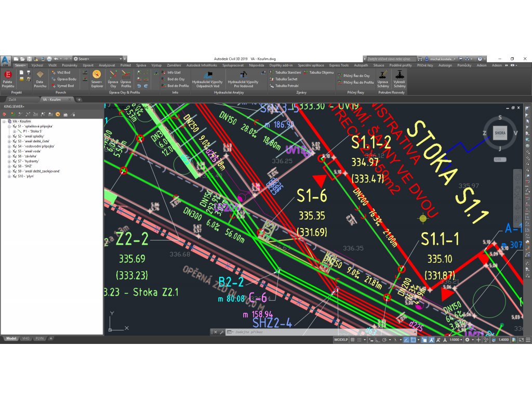Open the Express Tools ribbon tab

click(x=339, y=65)
